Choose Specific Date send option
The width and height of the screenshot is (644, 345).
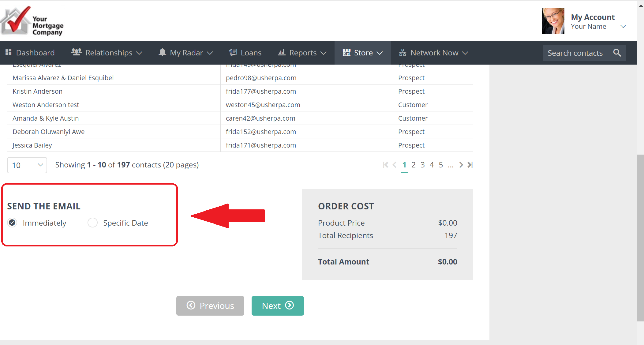pyautogui.click(x=92, y=223)
